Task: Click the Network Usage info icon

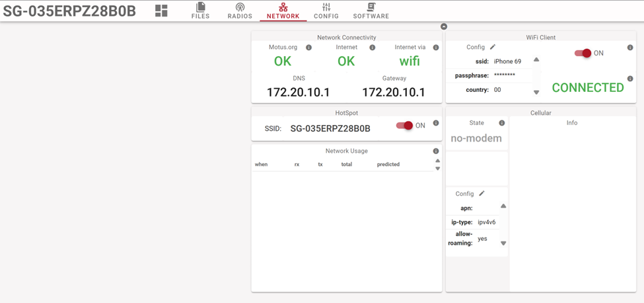Action: pos(436,151)
